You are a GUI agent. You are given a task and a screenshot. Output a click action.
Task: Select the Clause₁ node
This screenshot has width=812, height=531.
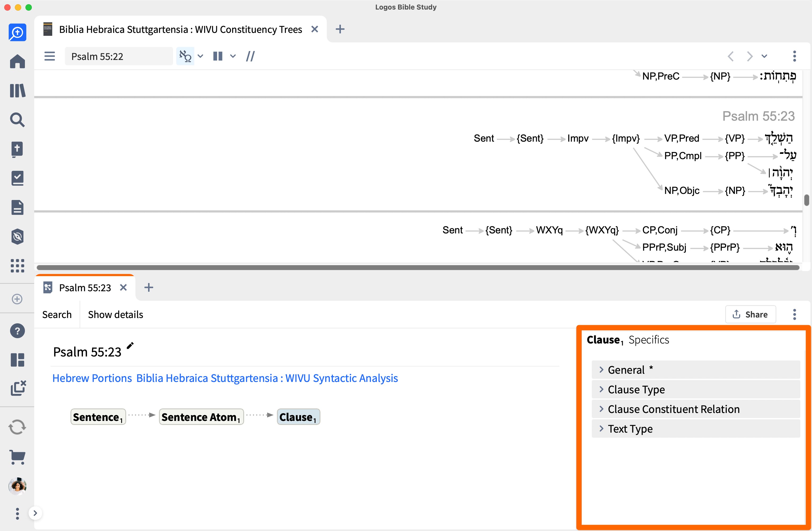coord(298,417)
